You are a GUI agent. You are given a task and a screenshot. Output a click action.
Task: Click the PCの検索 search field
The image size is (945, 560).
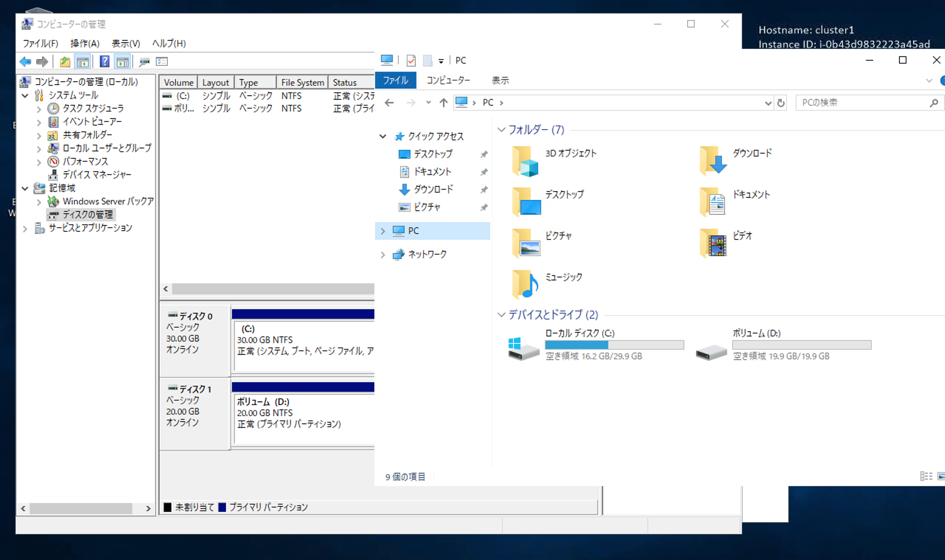863,103
